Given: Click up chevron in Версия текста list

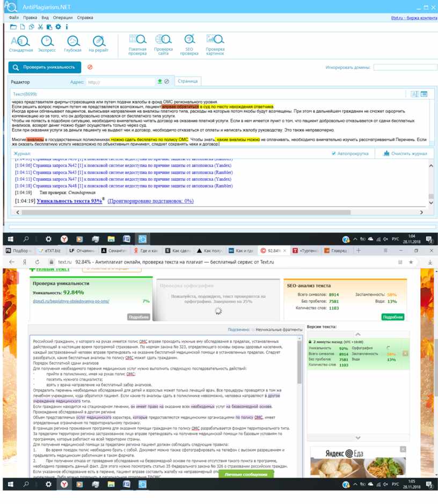Looking at the screenshot, I should [358, 334].
